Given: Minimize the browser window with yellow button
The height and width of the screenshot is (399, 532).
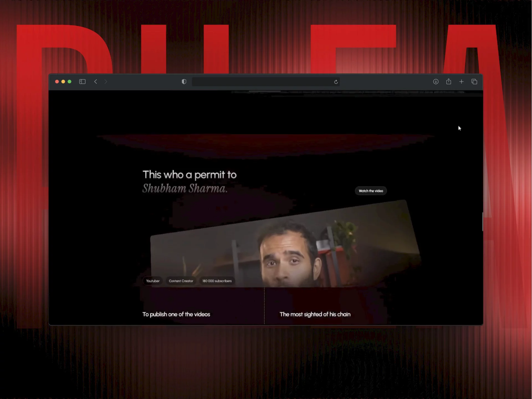Looking at the screenshot, I should point(63,81).
